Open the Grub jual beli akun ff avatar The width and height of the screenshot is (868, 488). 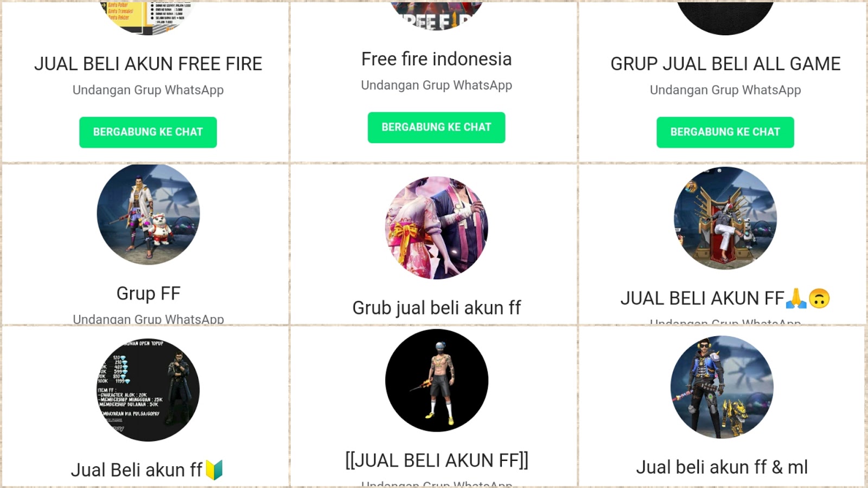437,228
